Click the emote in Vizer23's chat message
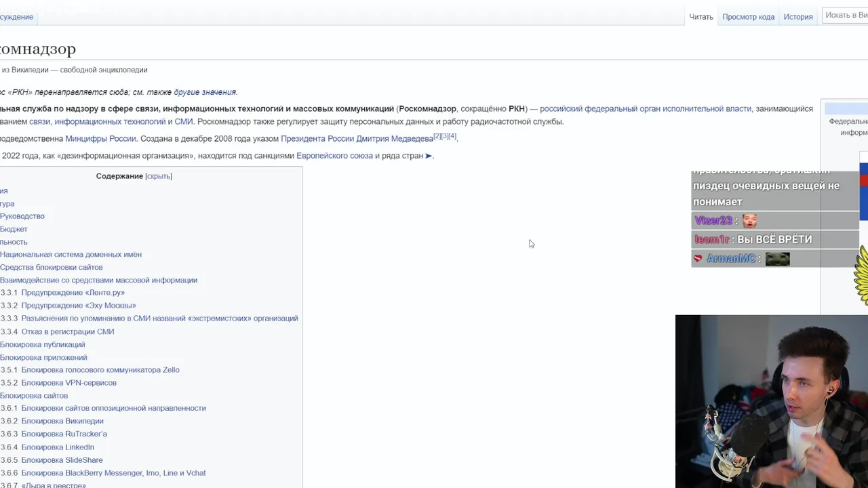Image resolution: width=868 pixels, height=488 pixels. [x=749, y=221]
